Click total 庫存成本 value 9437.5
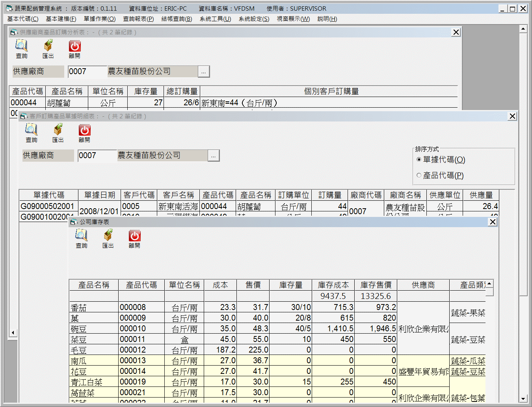 [x=333, y=296]
